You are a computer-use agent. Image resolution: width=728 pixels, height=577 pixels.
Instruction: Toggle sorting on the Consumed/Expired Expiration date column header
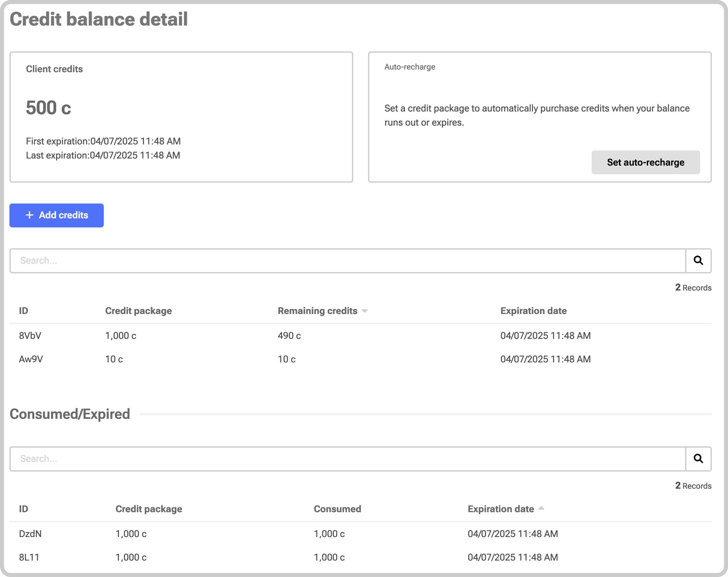506,509
